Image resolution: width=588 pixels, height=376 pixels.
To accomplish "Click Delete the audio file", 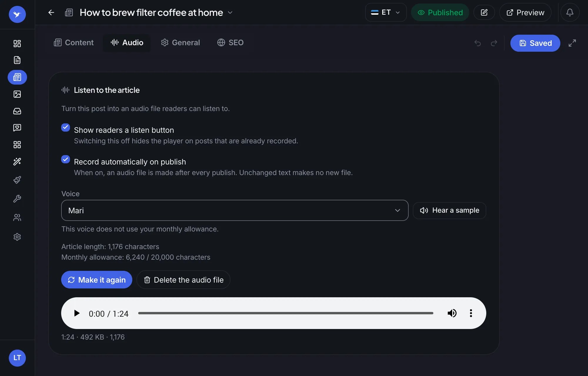I will pyautogui.click(x=183, y=280).
